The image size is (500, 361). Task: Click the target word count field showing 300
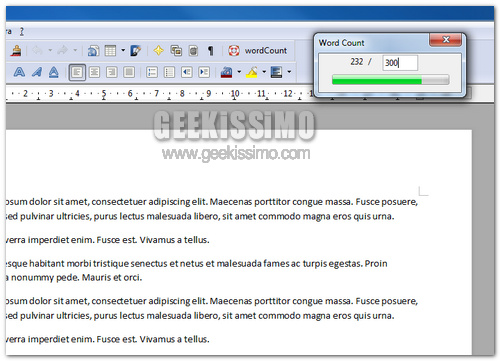400,63
